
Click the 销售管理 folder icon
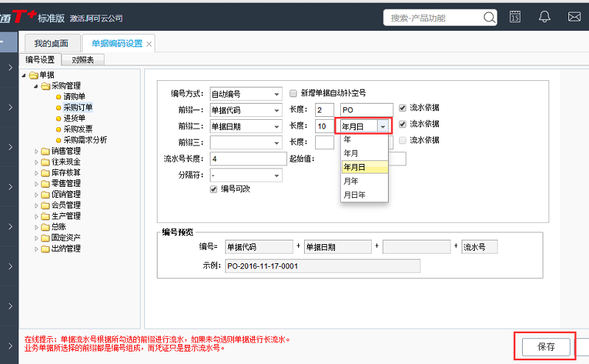pos(46,151)
